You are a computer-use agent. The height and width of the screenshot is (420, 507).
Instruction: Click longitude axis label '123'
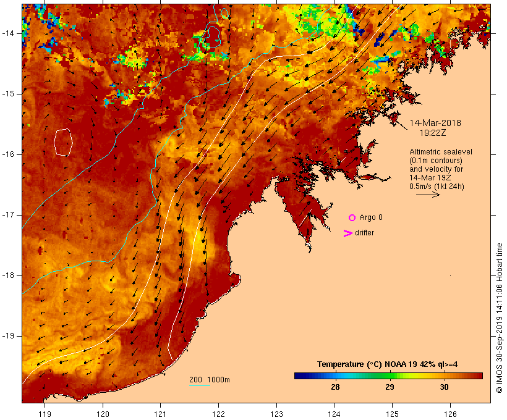pyautogui.click(x=276, y=414)
